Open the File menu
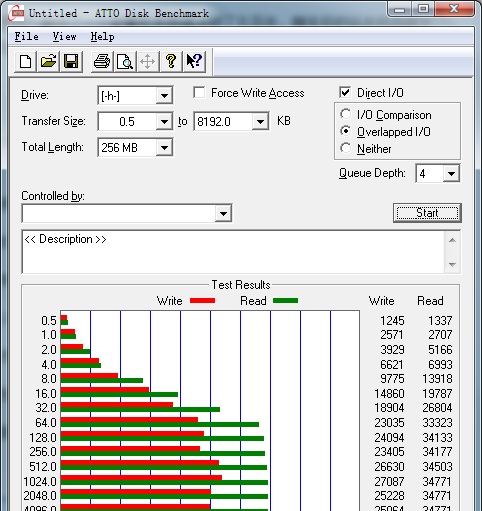This screenshot has width=482, height=511. (26, 36)
